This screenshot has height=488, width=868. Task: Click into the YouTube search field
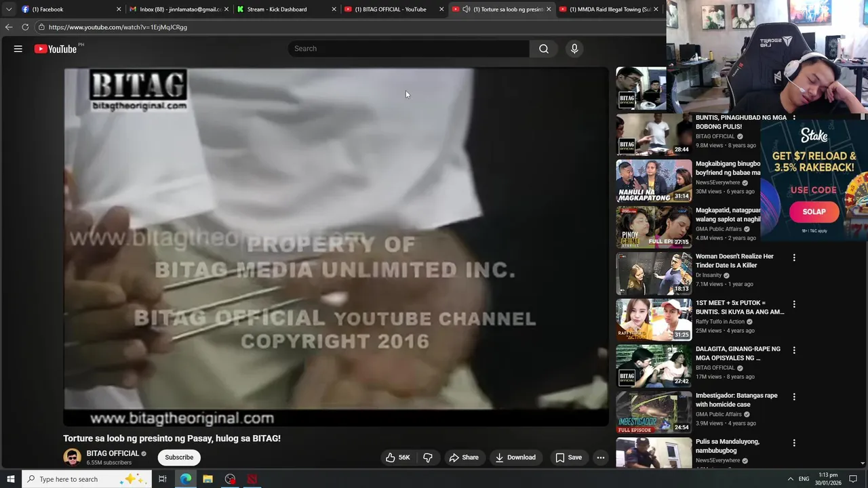[409, 49]
